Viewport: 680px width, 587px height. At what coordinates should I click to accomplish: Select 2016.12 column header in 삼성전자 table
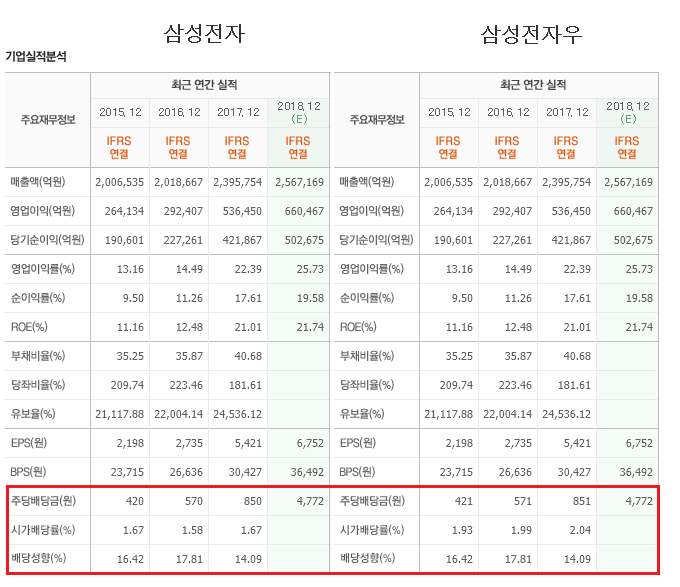point(179,112)
